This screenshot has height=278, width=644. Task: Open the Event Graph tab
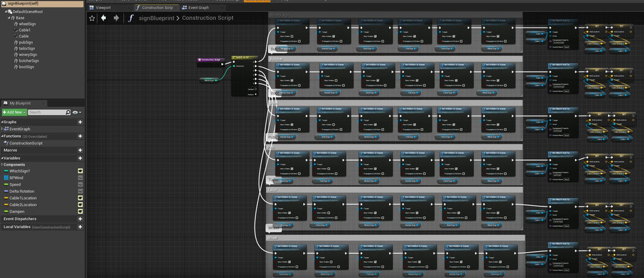click(199, 7)
